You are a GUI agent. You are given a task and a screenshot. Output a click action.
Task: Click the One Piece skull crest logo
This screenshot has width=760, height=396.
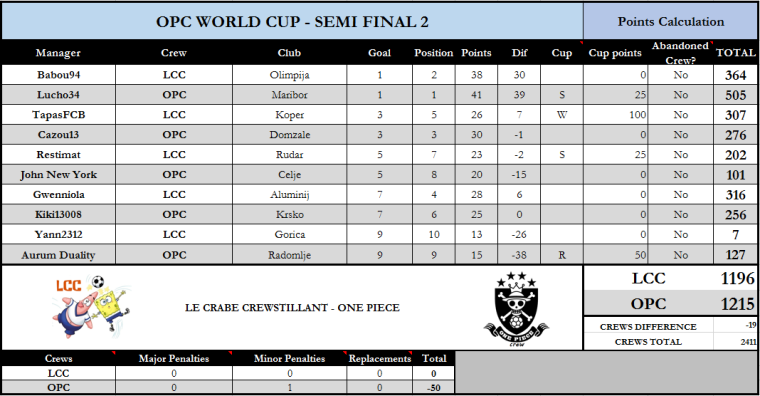517,309
